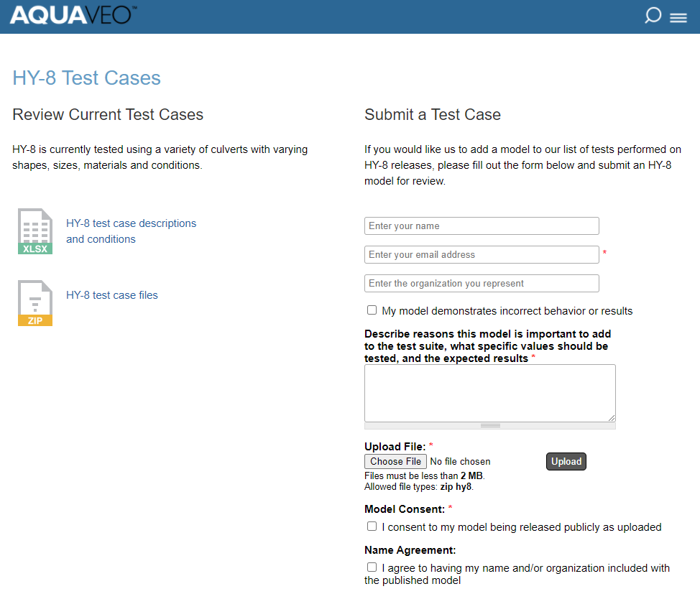Click inside the model description text area
The image size is (700, 594).
pos(489,393)
